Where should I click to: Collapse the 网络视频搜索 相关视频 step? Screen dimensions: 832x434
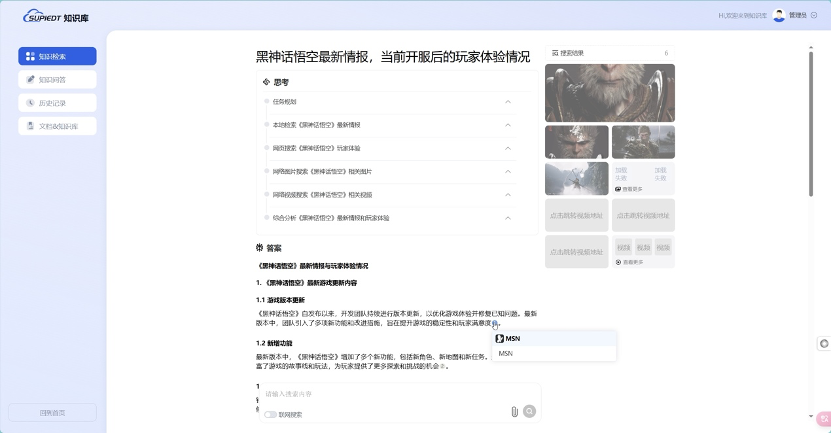tap(508, 195)
